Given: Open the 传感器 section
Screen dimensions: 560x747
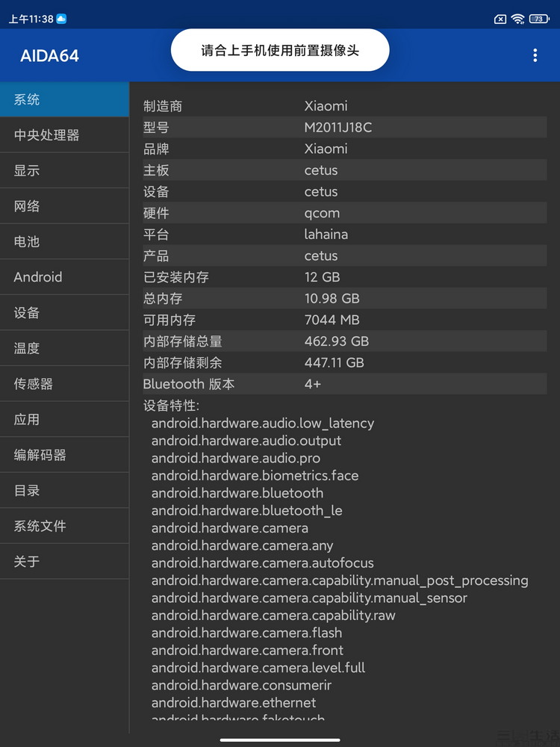Looking at the screenshot, I should 64,383.
